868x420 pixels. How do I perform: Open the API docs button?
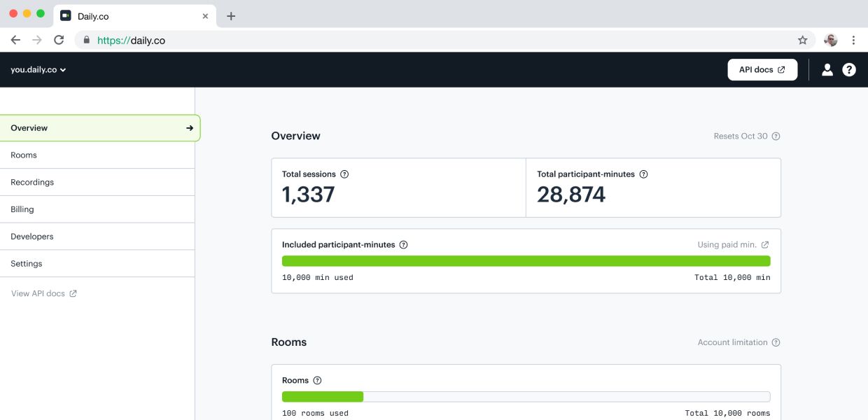(x=762, y=69)
